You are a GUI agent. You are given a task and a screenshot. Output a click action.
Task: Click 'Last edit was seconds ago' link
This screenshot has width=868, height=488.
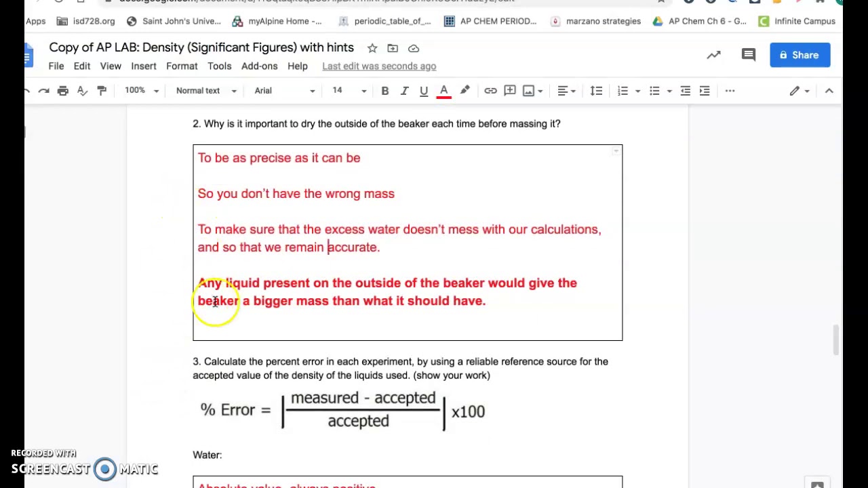tap(379, 66)
